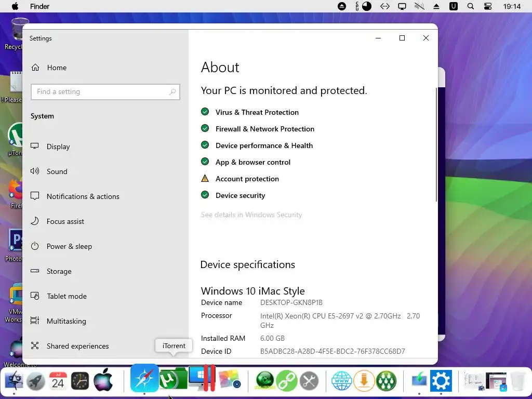This screenshot has height=399, width=532.
Task: Launch Safari compass from the dock
Action: (x=144, y=378)
